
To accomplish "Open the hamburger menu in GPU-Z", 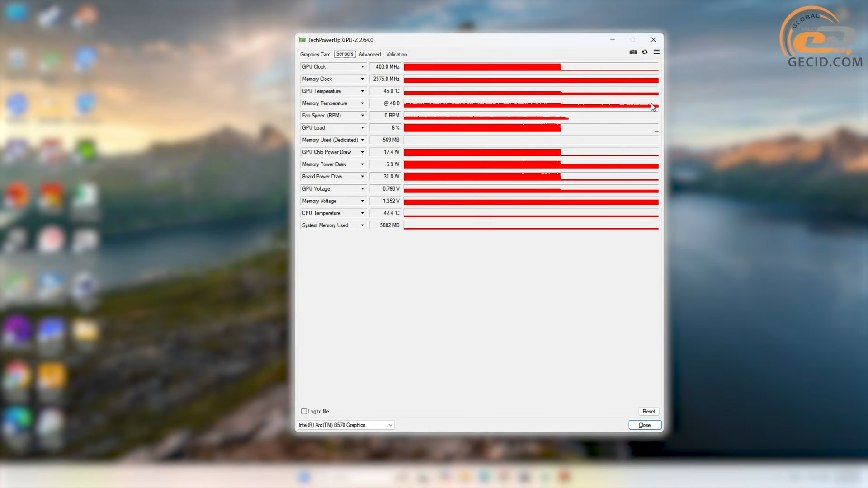I will click(656, 52).
